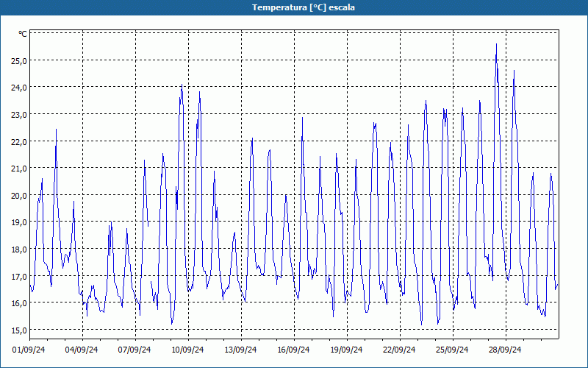588x368 pixels.
Task: Select the 16,0 y-axis label
Action: coord(19,302)
